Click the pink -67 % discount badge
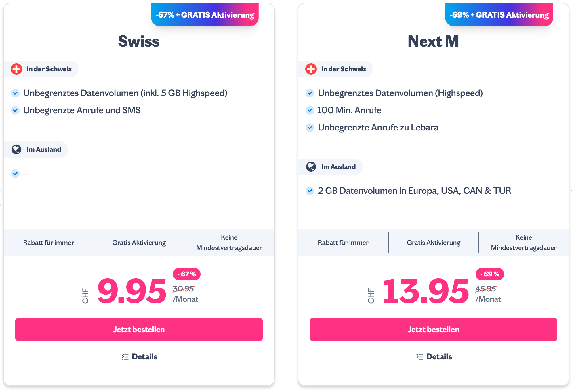Viewport: 572px width, 392px height. coord(187,274)
